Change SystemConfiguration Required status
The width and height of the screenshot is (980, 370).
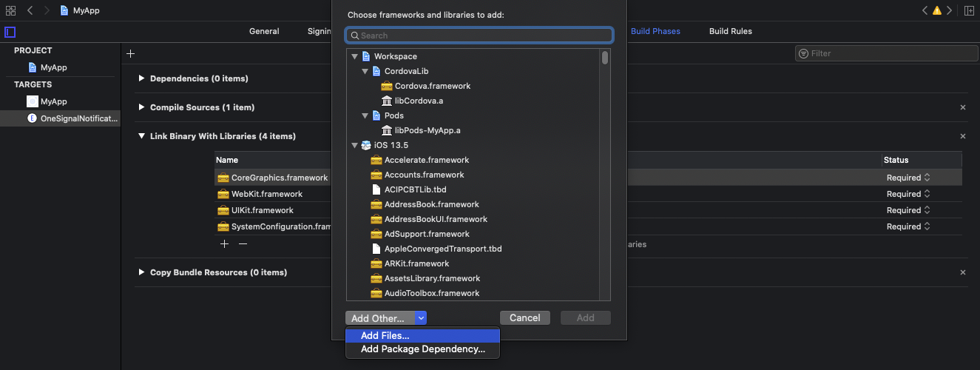tap(908, 226)
